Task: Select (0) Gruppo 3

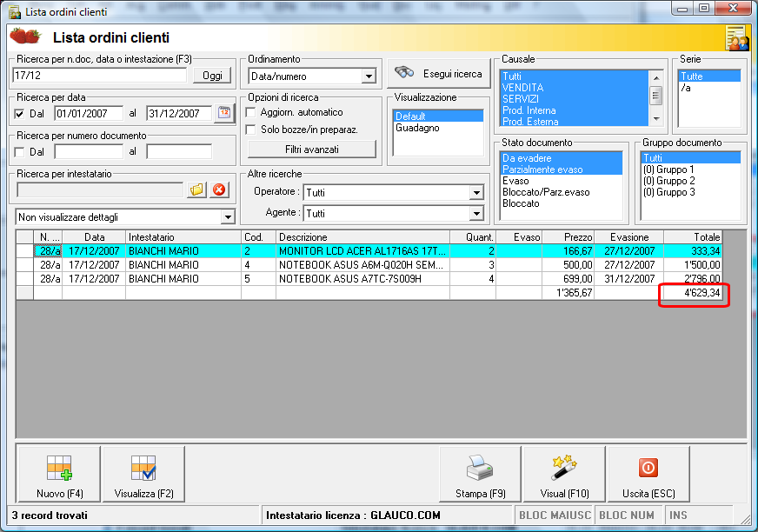Action: click(691, 192)
